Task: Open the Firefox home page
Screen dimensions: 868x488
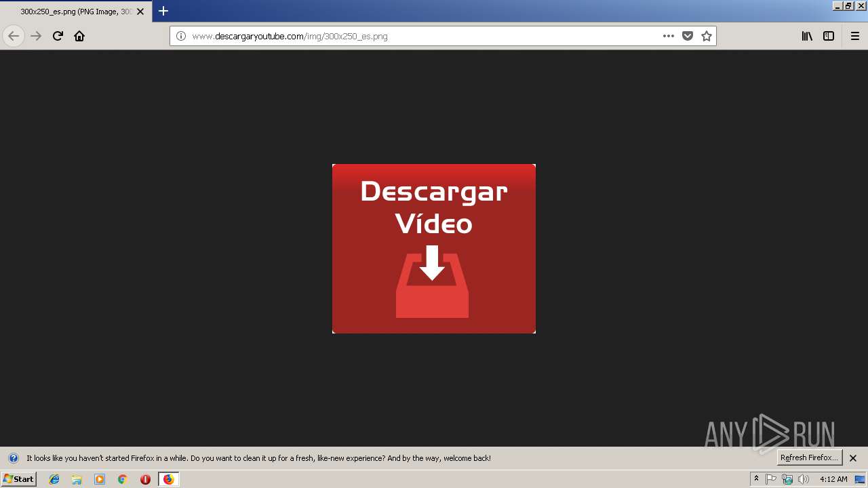Action: pyautogui.click(x=79, y=36)
